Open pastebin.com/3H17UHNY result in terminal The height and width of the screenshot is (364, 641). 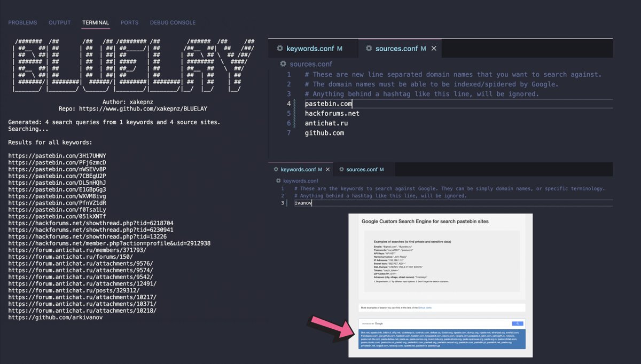(57, 156)
